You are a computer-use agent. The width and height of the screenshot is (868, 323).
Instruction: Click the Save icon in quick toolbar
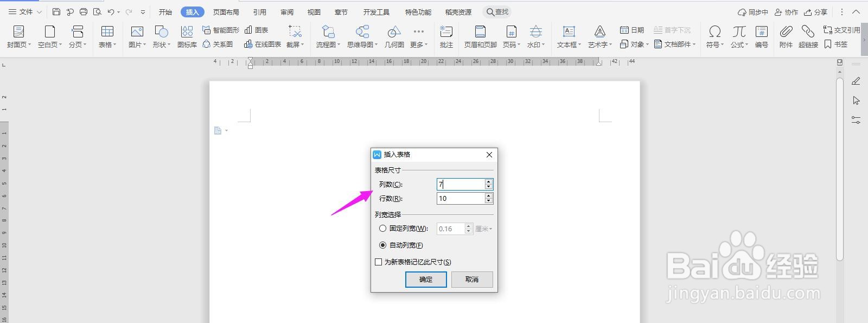click(x=56, y=11)
